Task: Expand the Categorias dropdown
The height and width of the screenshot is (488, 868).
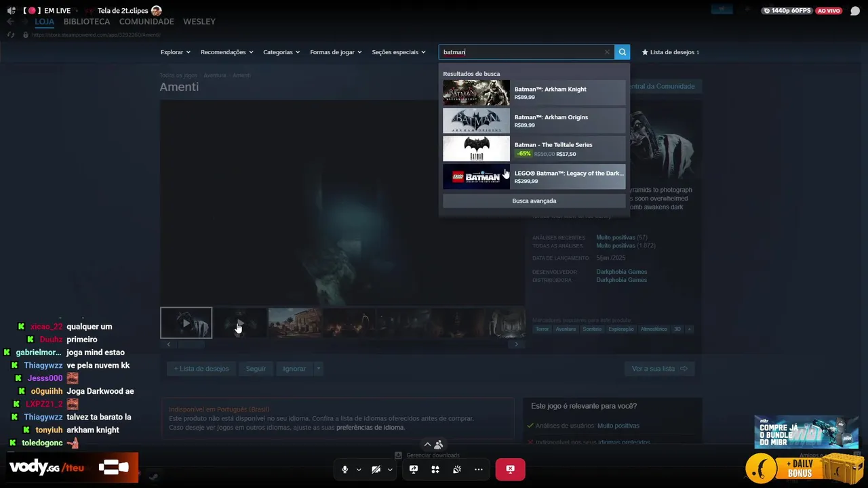Action: click(x=281, y=52)
